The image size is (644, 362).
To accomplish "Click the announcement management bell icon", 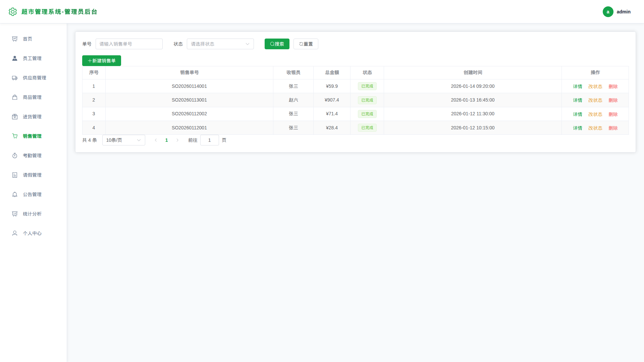I will (x=15, y=194).
